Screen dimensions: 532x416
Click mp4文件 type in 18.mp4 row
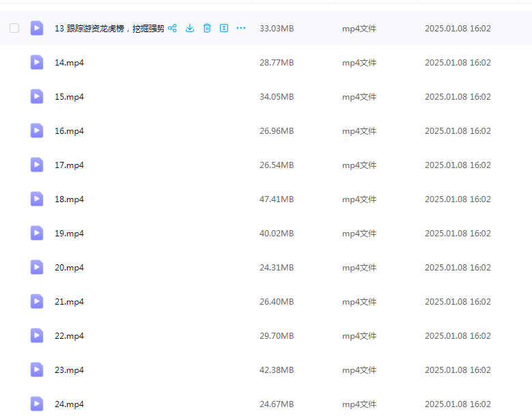[x=359, y=199]
